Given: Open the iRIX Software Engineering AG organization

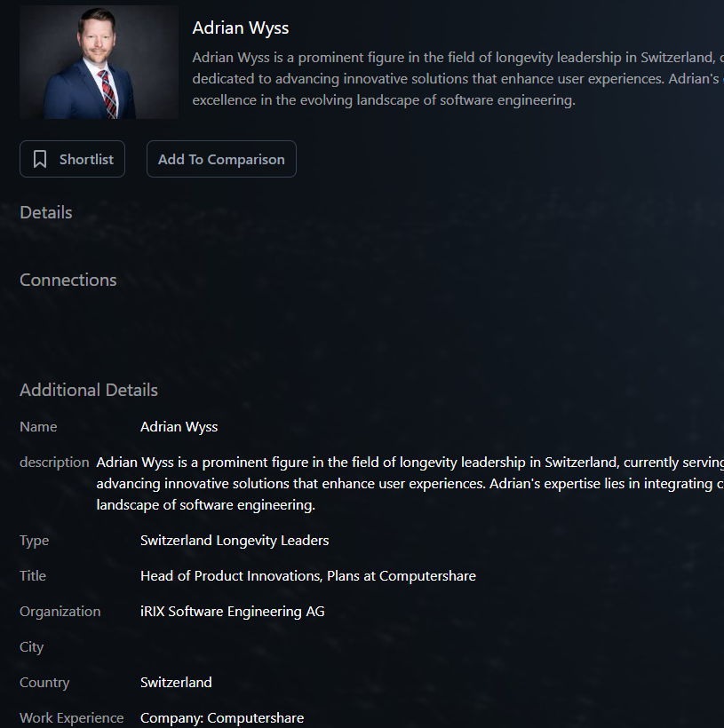Looking at the screenshot, I should (233, 612).
